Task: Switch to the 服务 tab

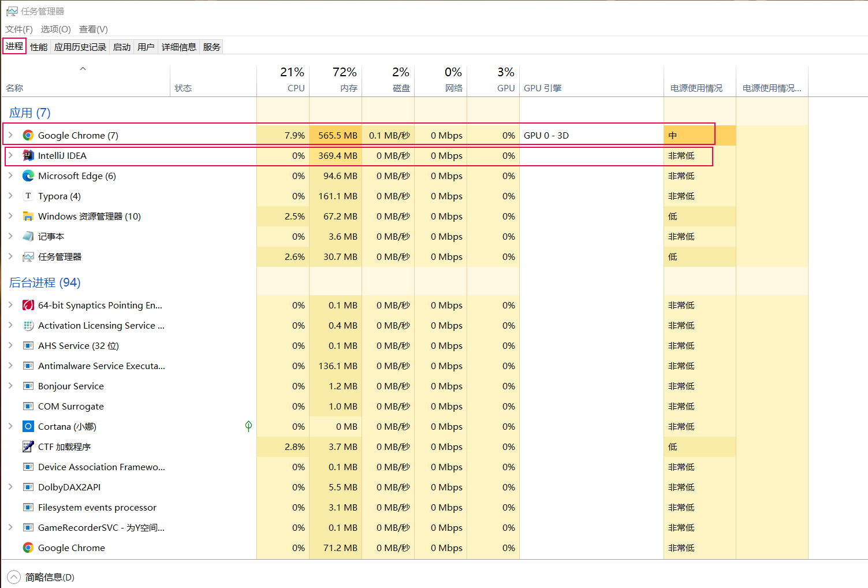Action: (x=212, y=47)
